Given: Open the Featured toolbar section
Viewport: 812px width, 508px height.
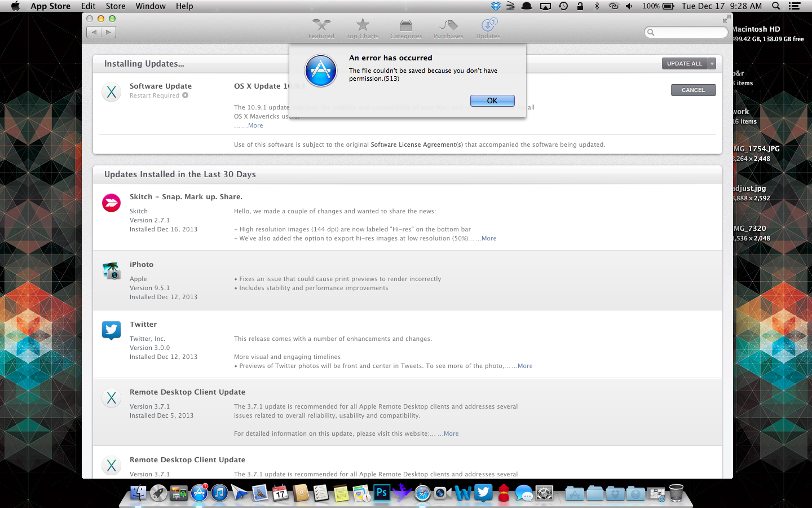Looking at the screenshot, I should (321, 29).
